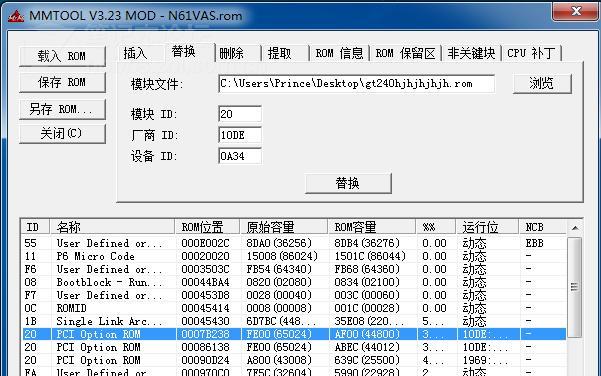601x376 pixels.
Task: Click the 浏览 browse button
Action: 542,84
